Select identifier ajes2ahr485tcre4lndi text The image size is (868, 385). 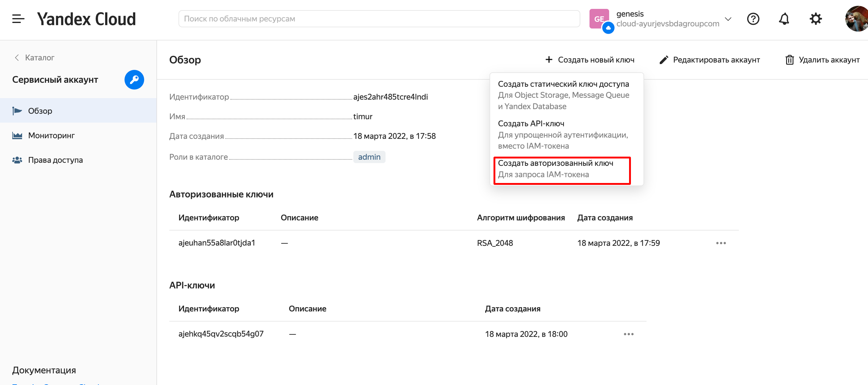click(x=390, y=97)
